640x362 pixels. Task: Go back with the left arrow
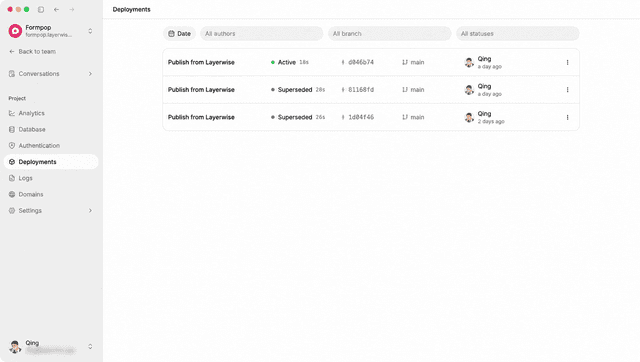pos(56,9)
